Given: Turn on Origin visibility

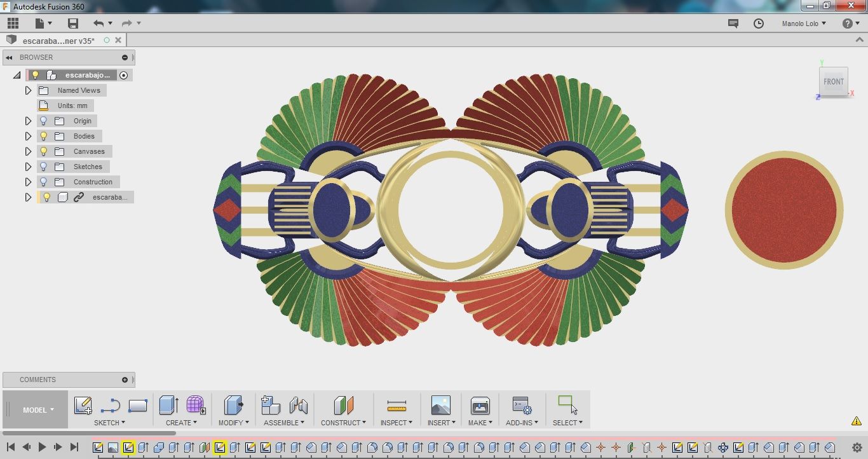Looking at the screenshot, I should click(x=43, y=120).
